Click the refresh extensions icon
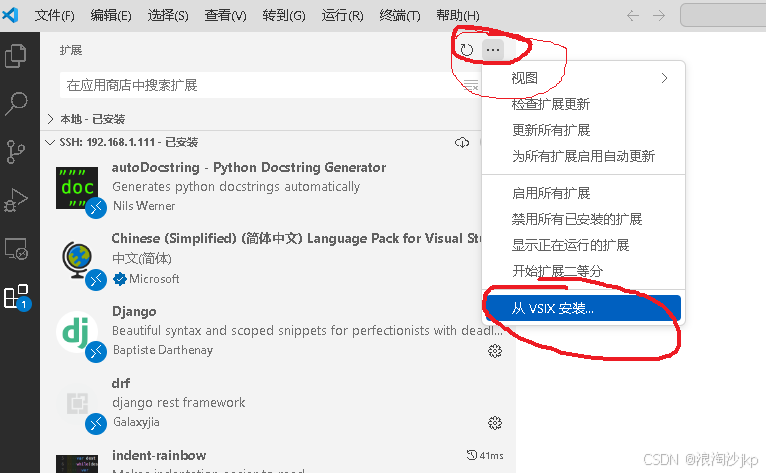 (467, 49)
